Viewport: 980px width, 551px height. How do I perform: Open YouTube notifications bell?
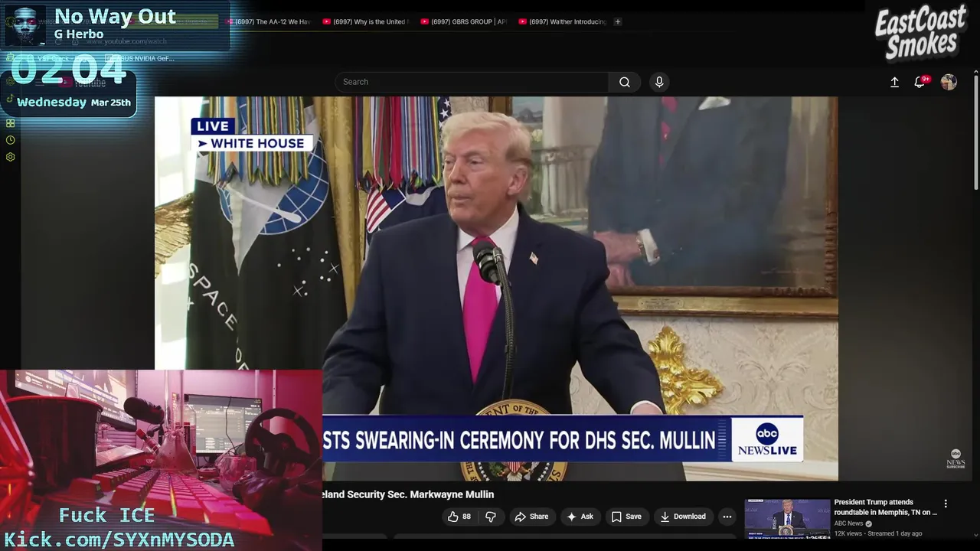pos(920,82)
